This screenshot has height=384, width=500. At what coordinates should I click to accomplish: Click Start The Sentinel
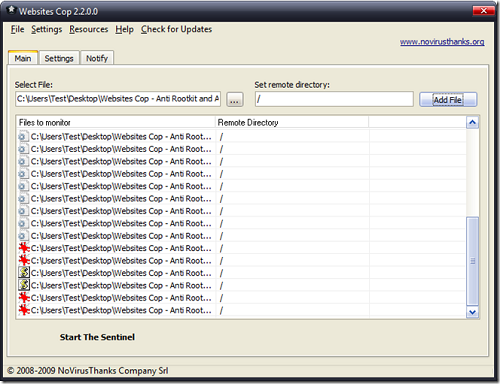[x=97, y=337]
